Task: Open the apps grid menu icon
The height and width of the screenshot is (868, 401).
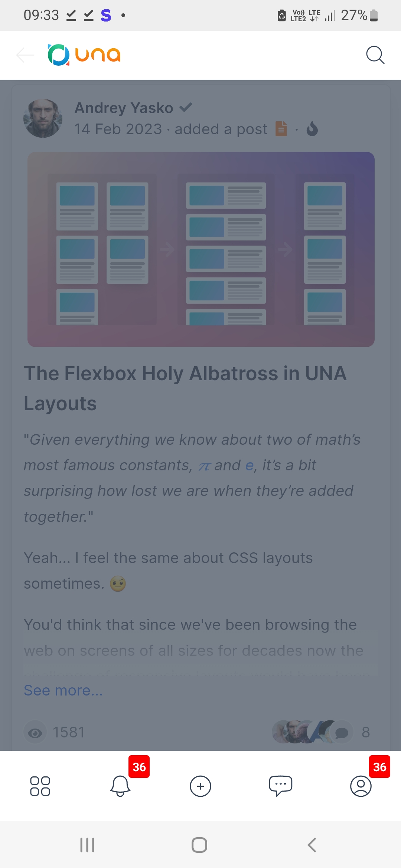Action: [x=40, y=786]
